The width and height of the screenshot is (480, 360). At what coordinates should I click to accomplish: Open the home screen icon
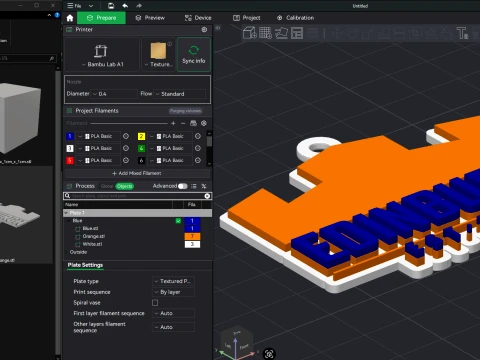(x=70, y=18)
